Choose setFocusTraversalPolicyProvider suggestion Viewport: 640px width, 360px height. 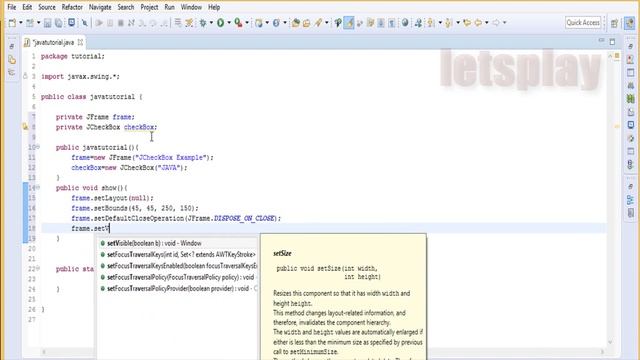178,289
